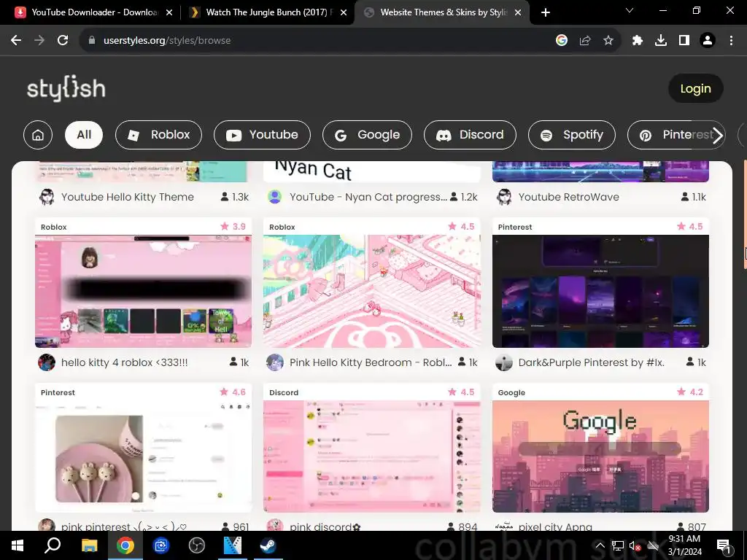This screenshot has height=560, width=747.
Task: Select the All category filter
Action: 84,135
